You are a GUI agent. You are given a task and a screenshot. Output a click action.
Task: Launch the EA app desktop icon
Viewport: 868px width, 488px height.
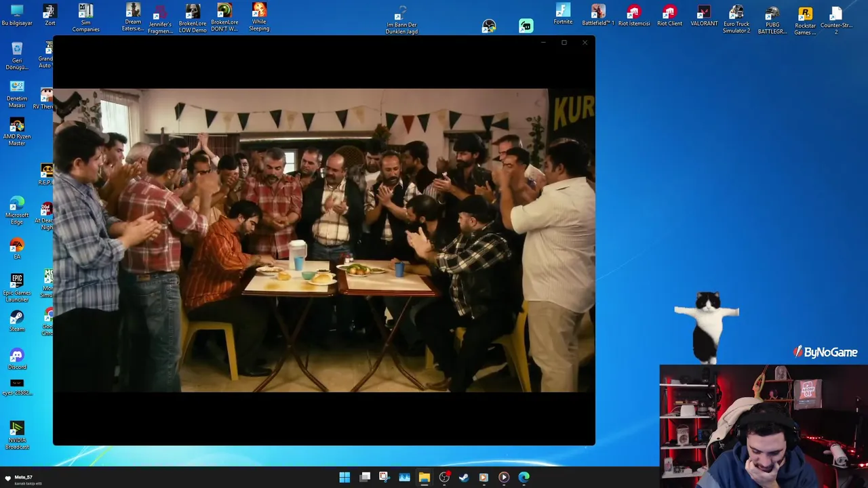pos(17,248)
